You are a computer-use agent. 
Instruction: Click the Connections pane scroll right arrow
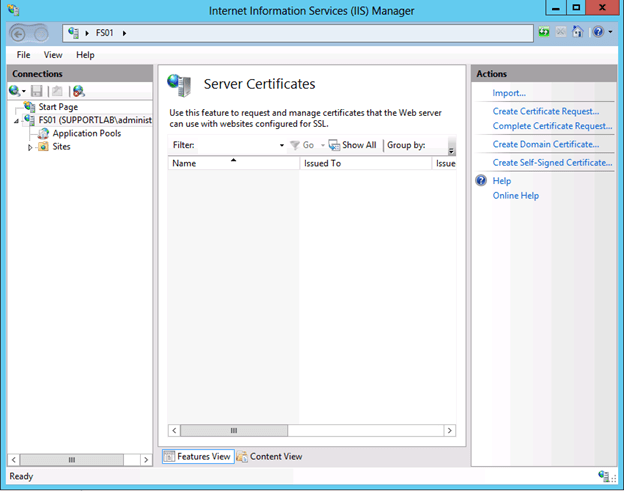click(x=146, y=460)
